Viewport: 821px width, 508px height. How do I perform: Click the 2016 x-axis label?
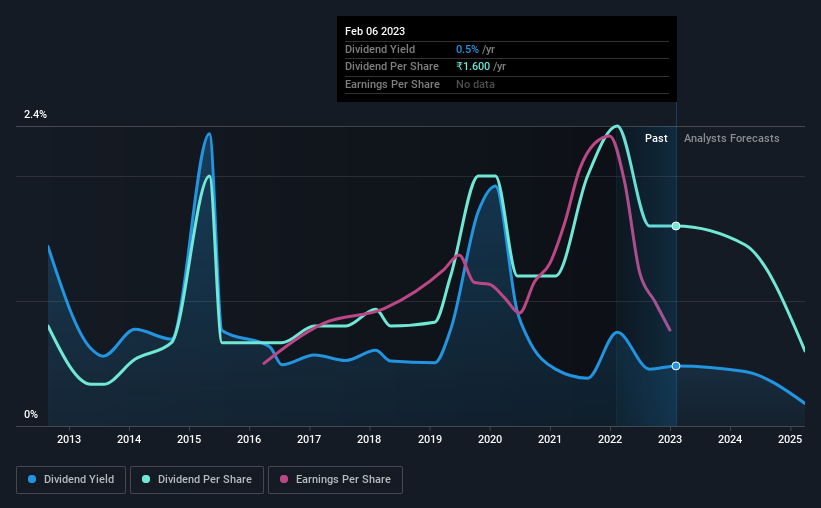(x=249, y=439)
